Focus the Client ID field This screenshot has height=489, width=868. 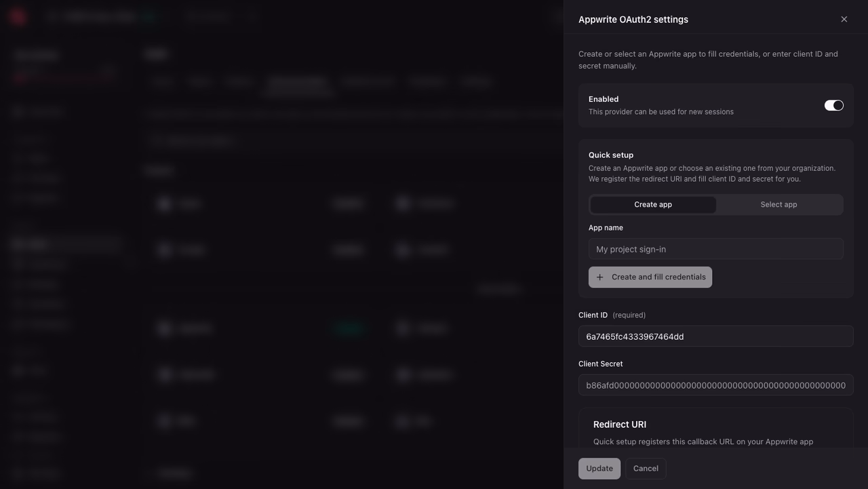click(716, 336)
